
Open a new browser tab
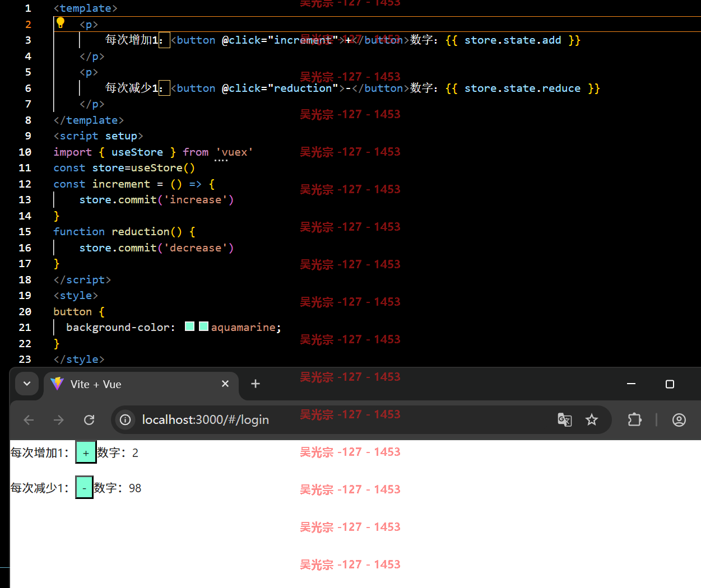256,384
